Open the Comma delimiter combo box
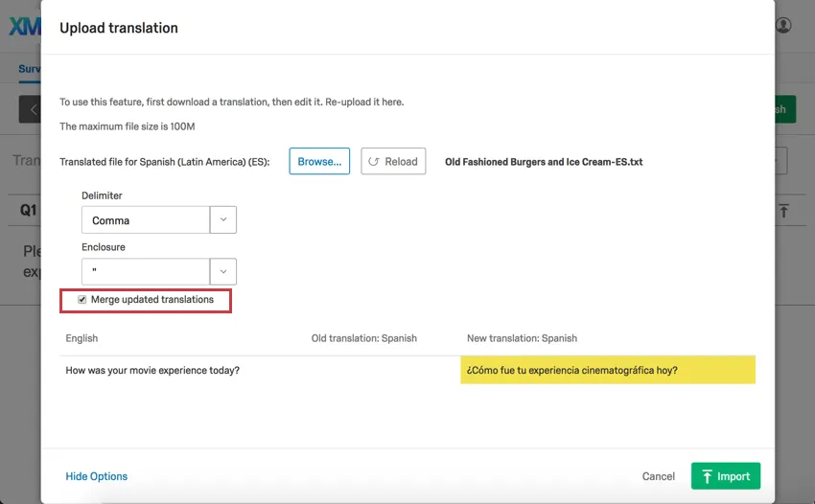815x504 pixels. [146, 220]
